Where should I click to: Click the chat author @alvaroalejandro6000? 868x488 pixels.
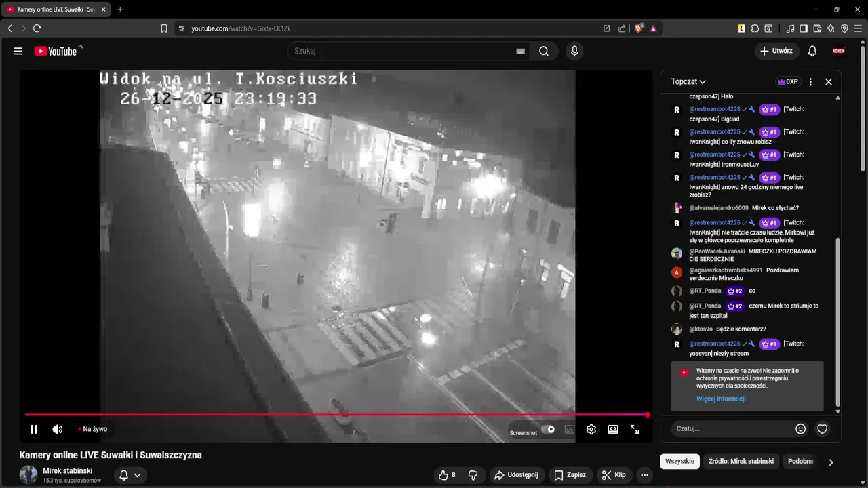pyautogui.click(x=719, y=208)
